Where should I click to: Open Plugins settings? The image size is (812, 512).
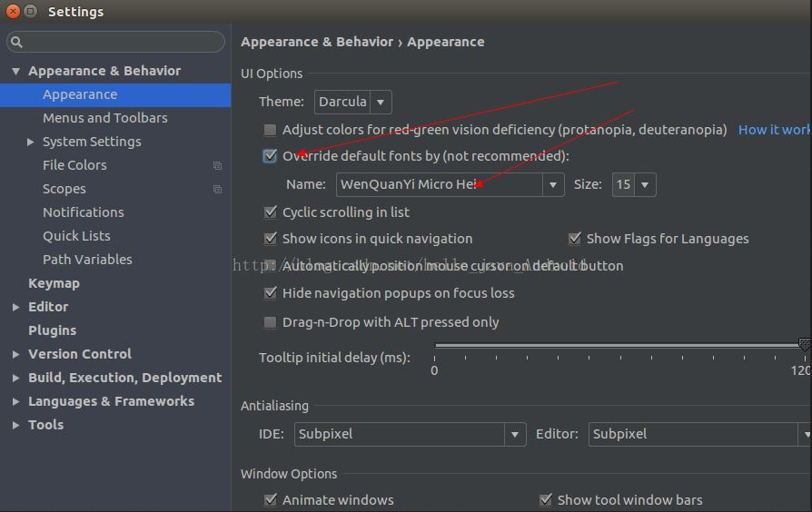(53, 330)
